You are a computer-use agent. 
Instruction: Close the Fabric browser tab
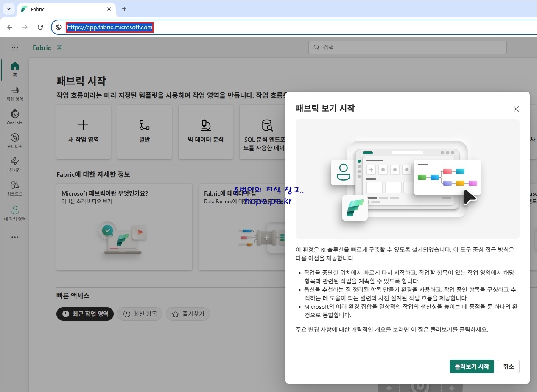(x=109, y=9)
